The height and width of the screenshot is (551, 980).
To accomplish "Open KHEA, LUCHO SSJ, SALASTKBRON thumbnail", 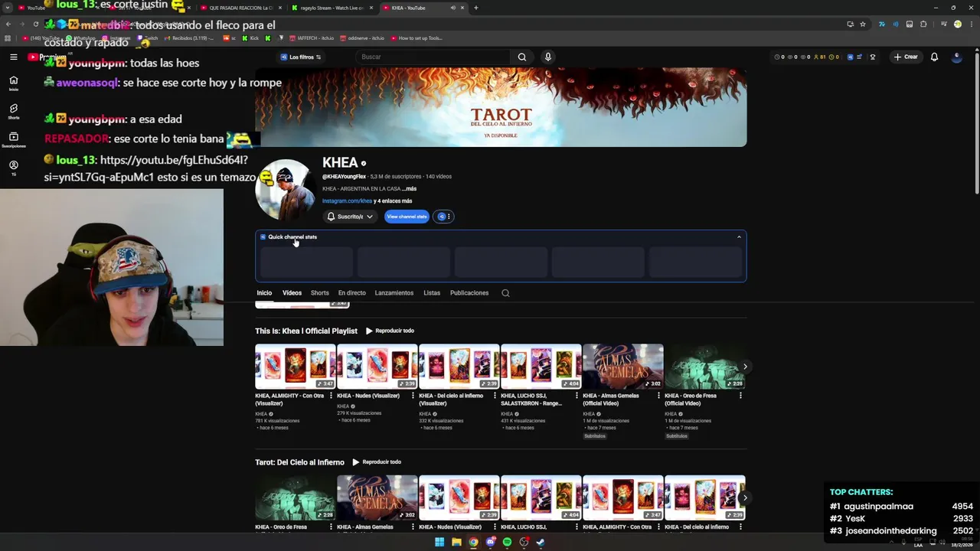I will click(541, 367).
